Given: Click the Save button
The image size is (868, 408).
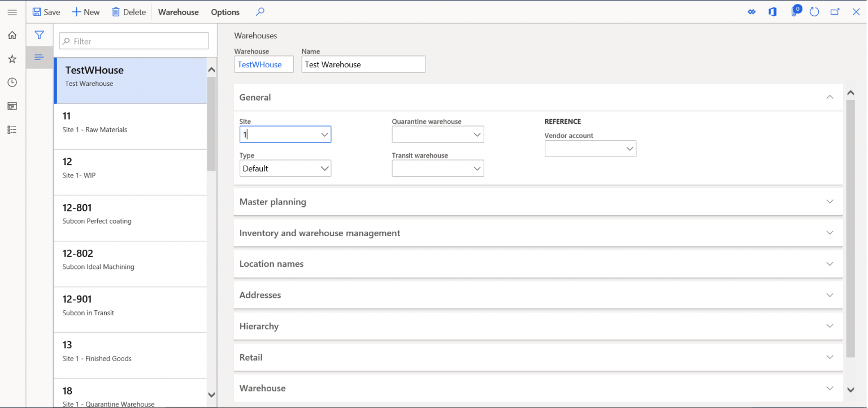Looking at the screenshot, I should pyautogui.click(x=46, y=11).
